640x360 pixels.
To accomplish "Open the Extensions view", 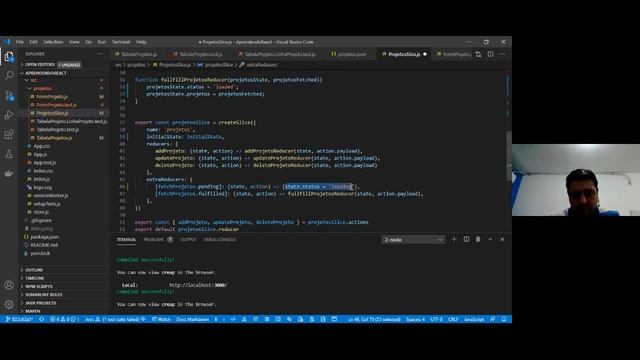I will click(9, 134).
